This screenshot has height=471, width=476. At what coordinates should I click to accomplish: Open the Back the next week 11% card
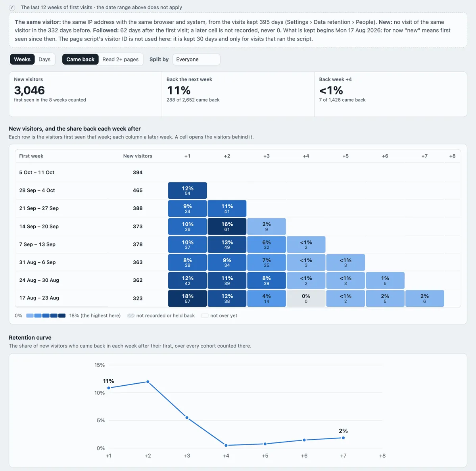tap(238, 94)
